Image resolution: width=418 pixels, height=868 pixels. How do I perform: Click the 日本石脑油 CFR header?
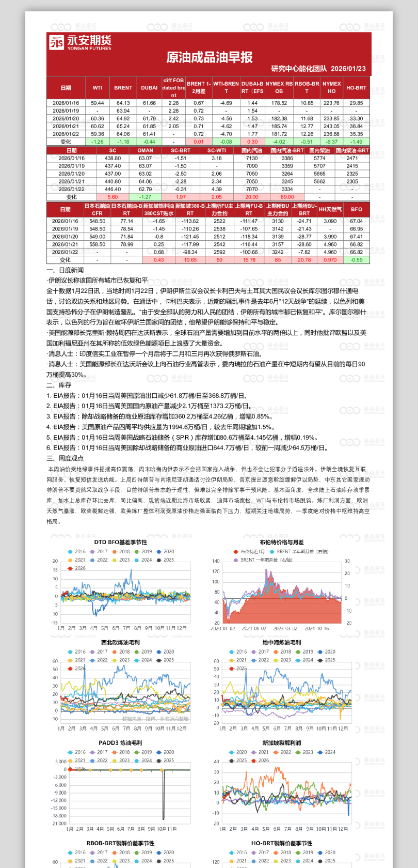click(97, 209)
